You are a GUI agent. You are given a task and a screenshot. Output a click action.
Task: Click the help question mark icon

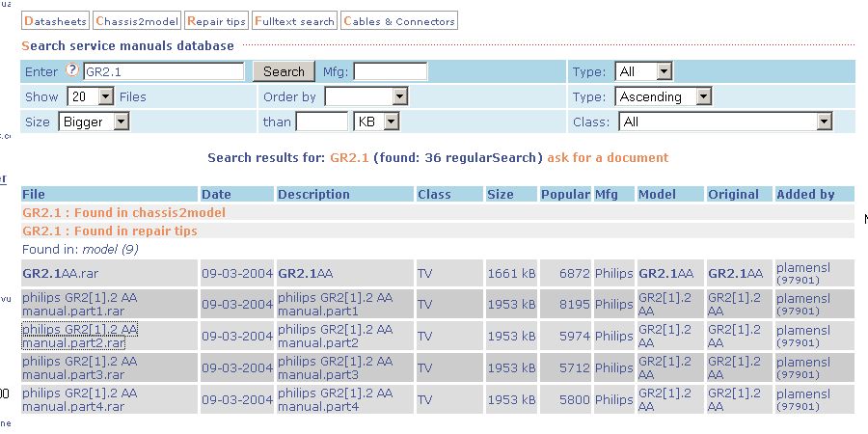pyautogui.click(x=72, y=71)
